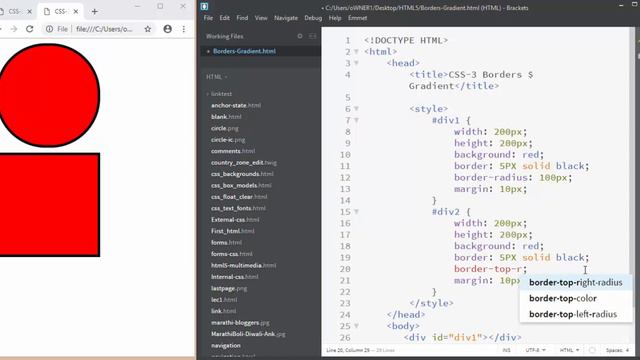Open the UTF-8 encoding dropdown
640x360 pixels.
[535, 350]
